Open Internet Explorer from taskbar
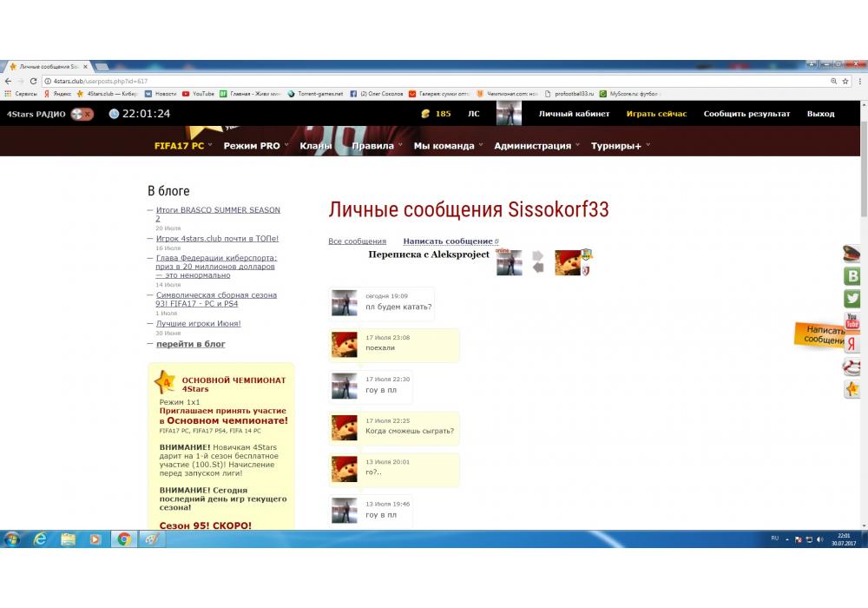This screenshot has width=868, height=608. (x=41, y=539)
